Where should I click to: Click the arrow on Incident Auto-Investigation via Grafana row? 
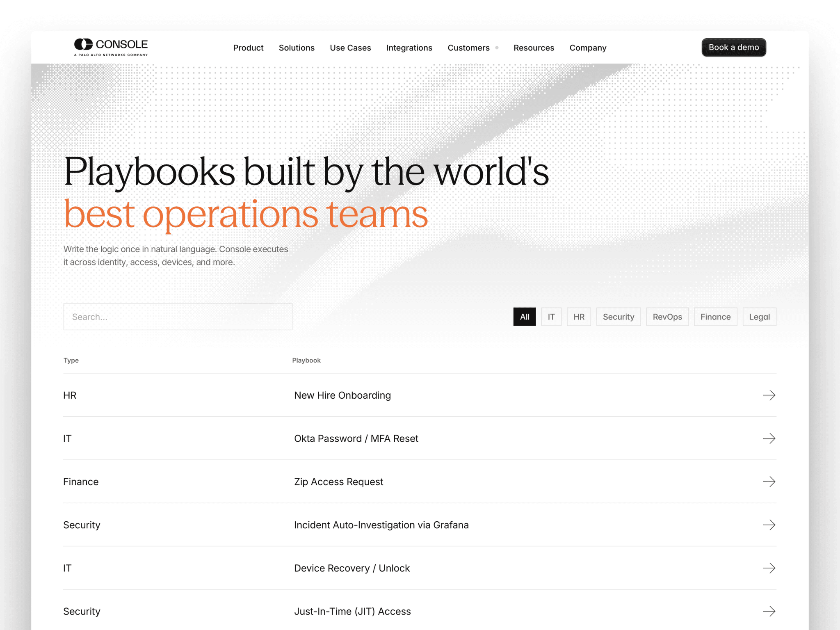[769, 525]
